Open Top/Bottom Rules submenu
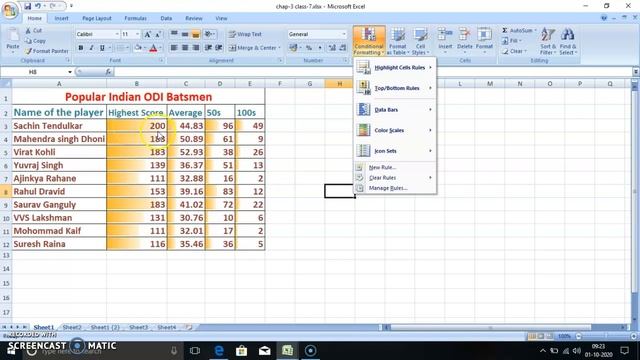The height and width of the screenshot is (360, 640). 395,88
